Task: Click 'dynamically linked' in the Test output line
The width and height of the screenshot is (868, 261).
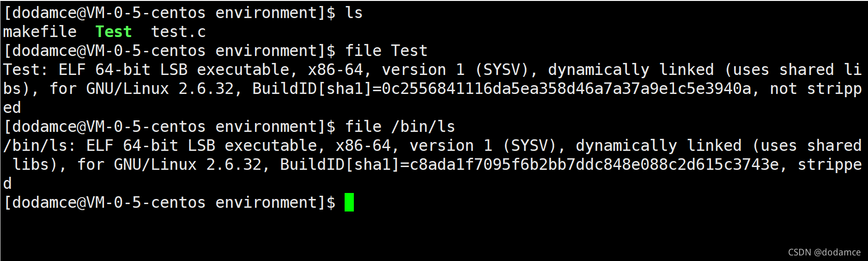Action: [x=631, y=70]
